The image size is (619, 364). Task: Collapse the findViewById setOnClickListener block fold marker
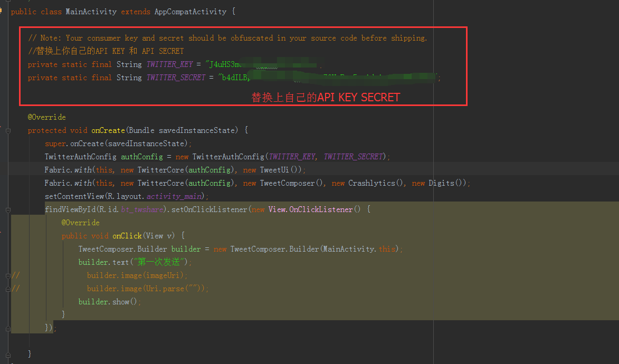click(x=8, y=210)
